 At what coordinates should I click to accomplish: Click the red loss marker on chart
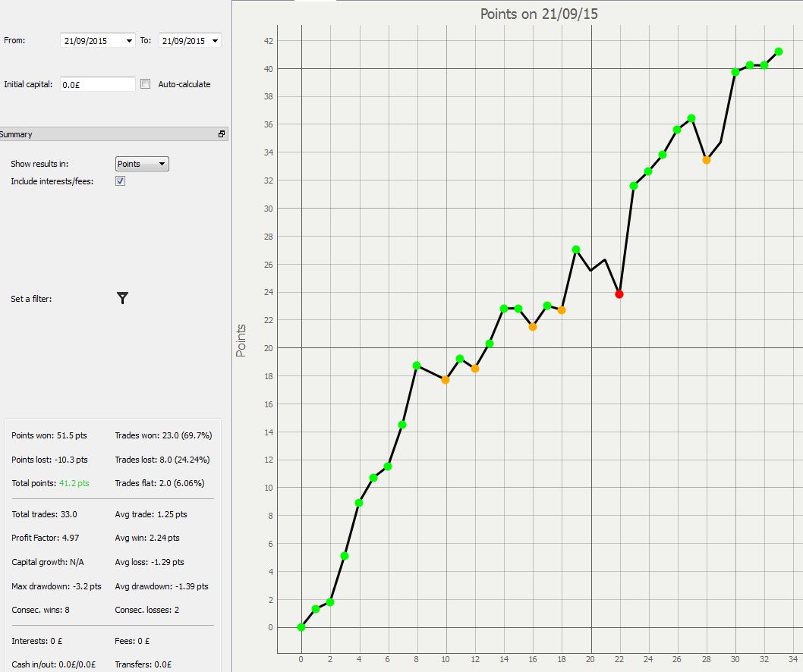pos(619,294)
